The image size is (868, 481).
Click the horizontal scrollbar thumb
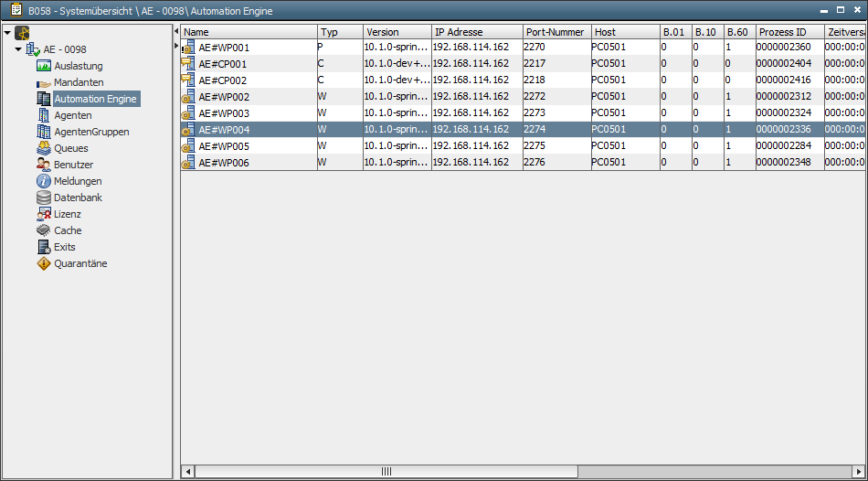[386, 472]
